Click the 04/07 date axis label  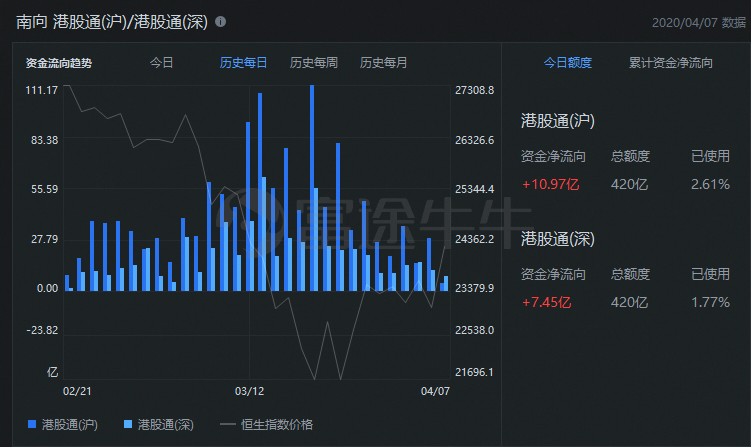[x=435, y=391]
